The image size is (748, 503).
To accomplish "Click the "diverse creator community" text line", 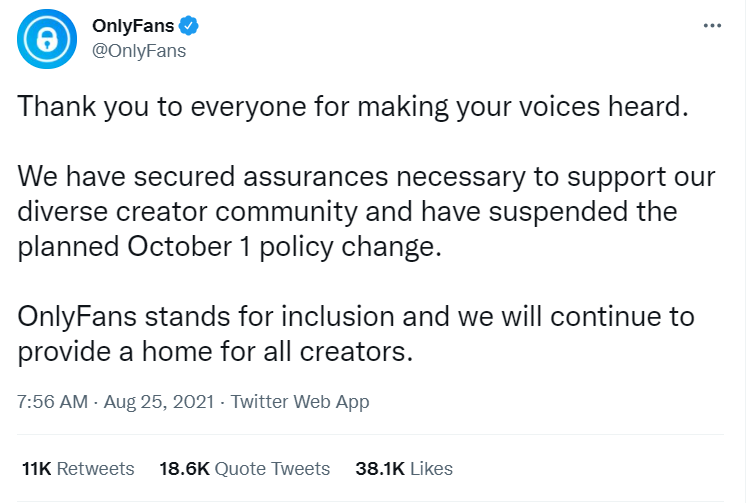I will coord(347,212).
